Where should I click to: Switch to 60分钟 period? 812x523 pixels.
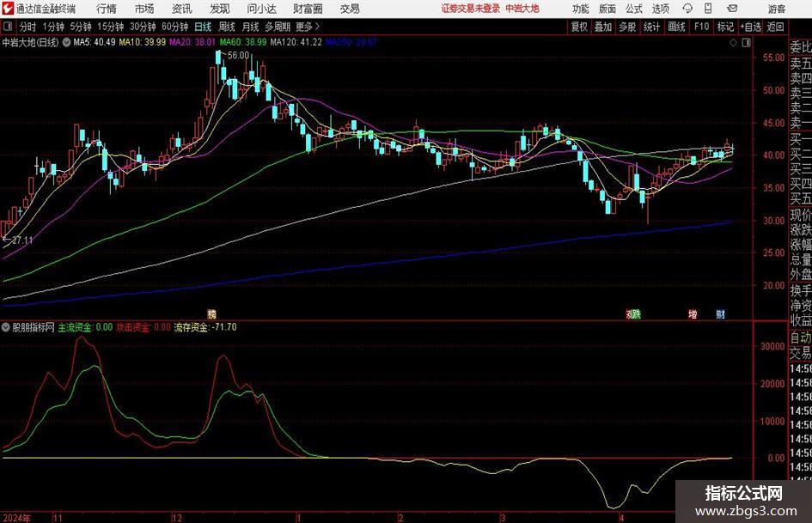click(x=174, y=27)
